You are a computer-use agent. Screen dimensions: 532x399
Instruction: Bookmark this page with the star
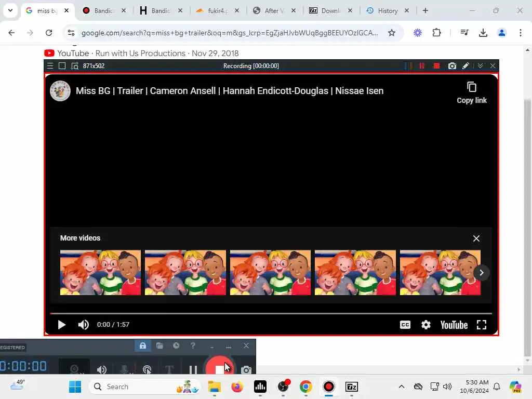(x=392, y=33)
